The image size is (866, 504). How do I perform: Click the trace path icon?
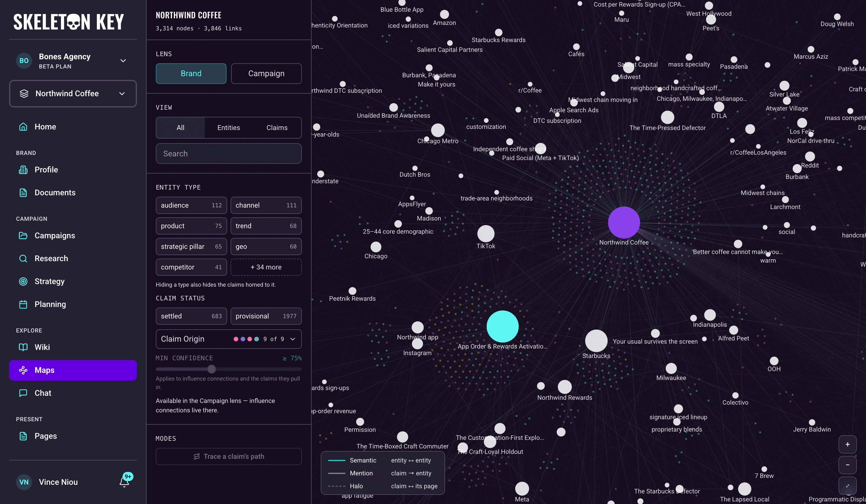(196, 456)
